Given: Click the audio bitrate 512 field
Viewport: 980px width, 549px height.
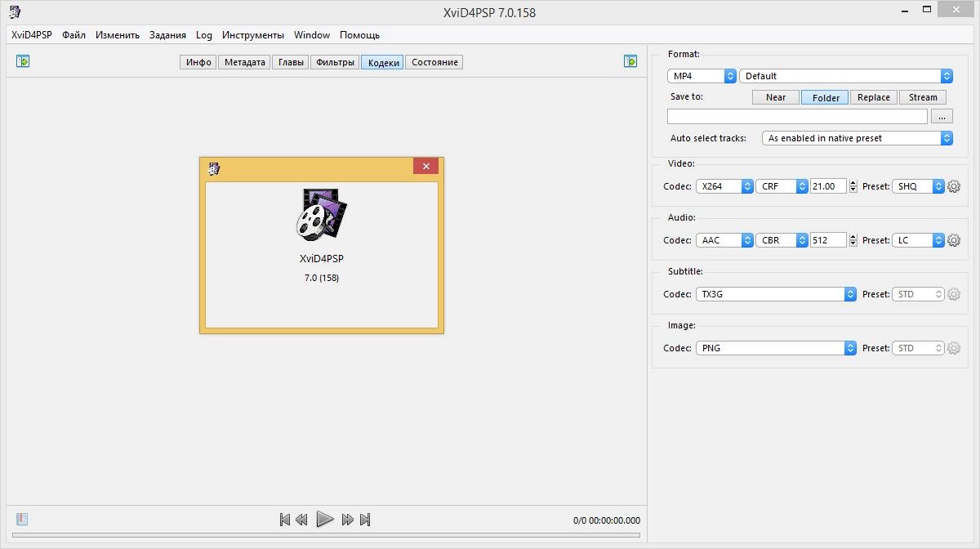Looking at the screenshot, I should [x=828, y=240].
